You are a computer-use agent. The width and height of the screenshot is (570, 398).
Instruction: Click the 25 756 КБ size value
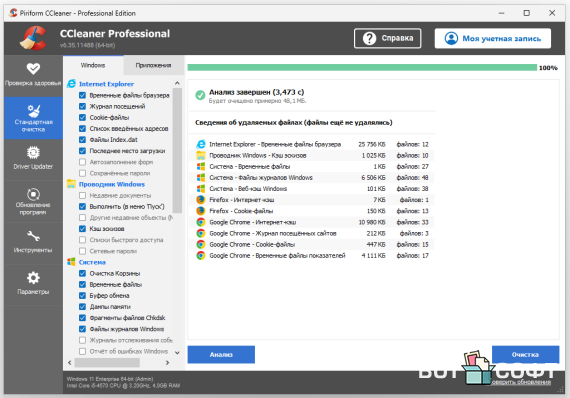(372, 144)
